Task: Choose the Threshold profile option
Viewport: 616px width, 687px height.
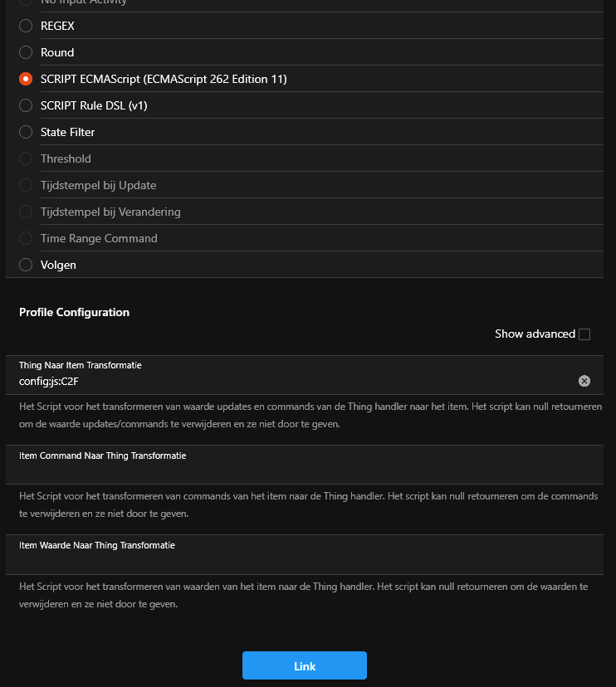Action: coord(26,158)
